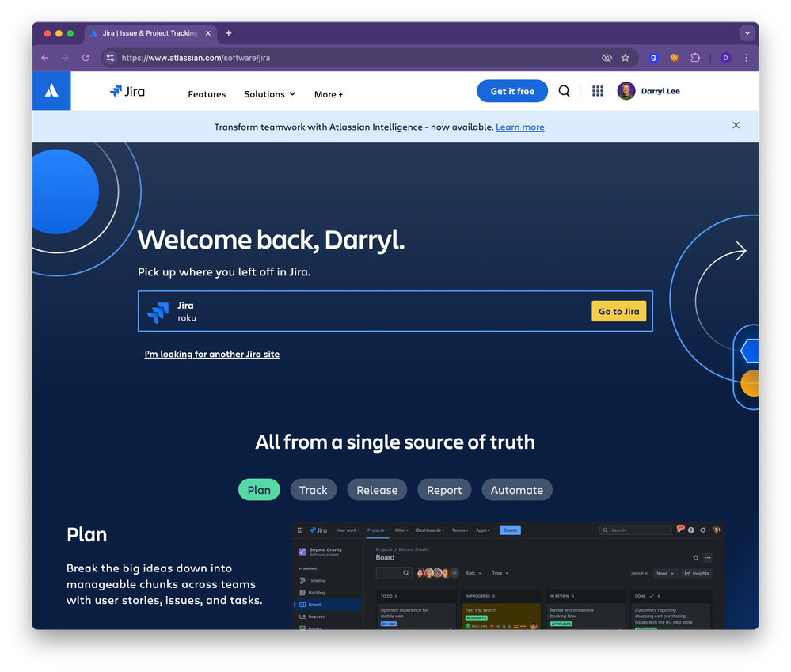Open Teams dropdown in board preview
Viewport: 791px width, 672px height.
[460, 530]
